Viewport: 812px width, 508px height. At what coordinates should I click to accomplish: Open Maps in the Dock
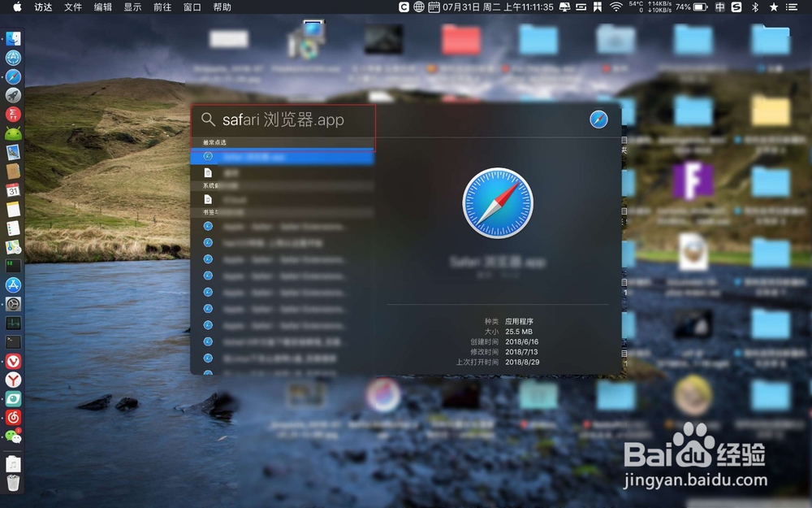(x=13, y=247)
